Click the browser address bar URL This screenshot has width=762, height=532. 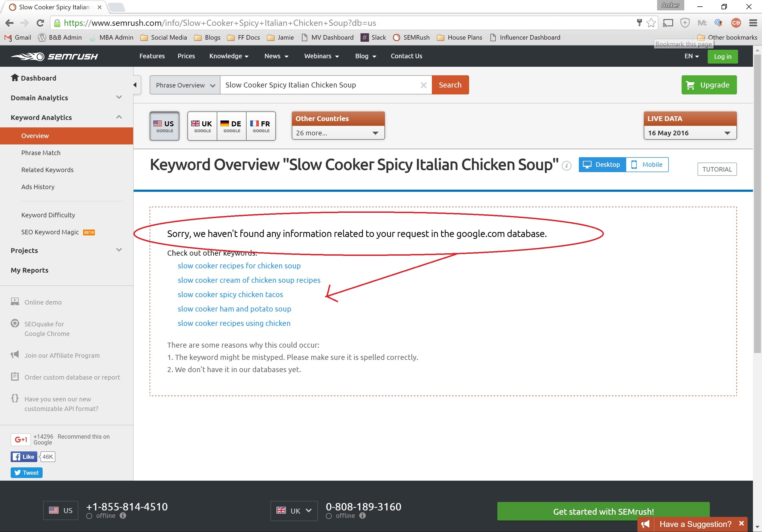(x=220, y=23)
